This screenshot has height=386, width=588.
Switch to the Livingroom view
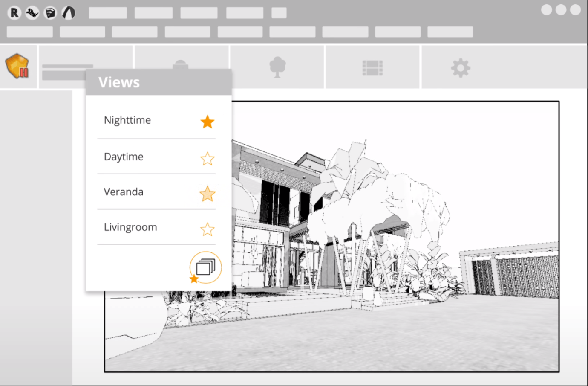coord(130,227)
